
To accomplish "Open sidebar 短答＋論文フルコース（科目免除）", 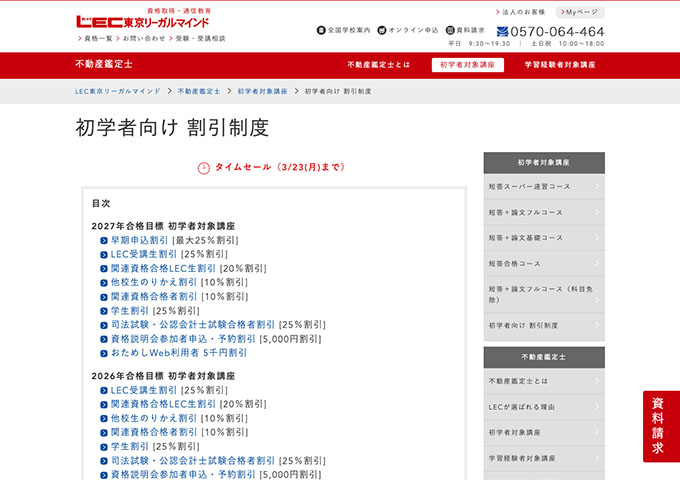I will pos(544,294).
